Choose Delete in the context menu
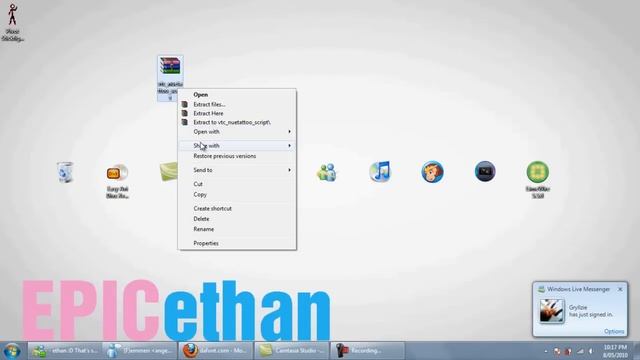640x360 pixels. [237, 219]
